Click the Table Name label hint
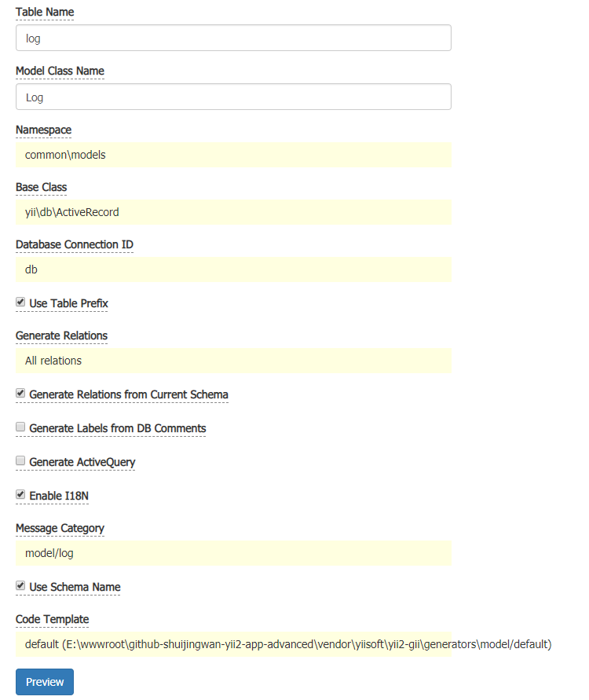 tap(46, 13)
